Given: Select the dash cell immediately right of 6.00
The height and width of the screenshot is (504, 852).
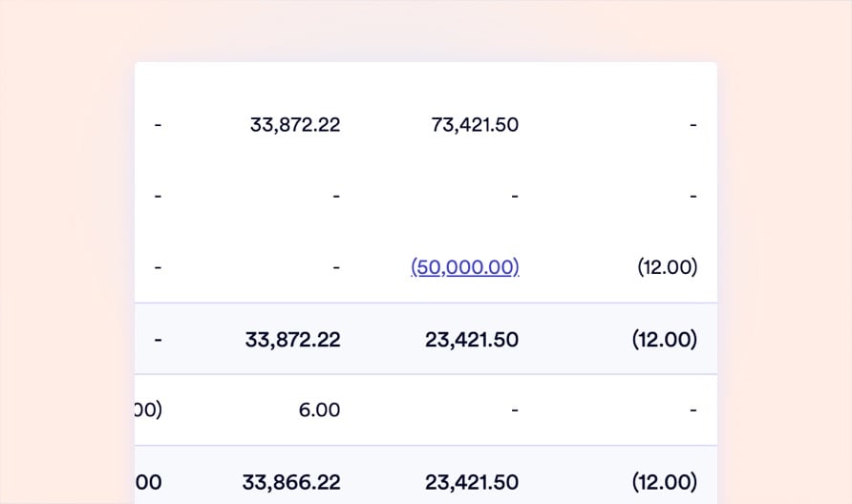Looking at the screenshot, I should pyautogui.click(x=515, y=410).
